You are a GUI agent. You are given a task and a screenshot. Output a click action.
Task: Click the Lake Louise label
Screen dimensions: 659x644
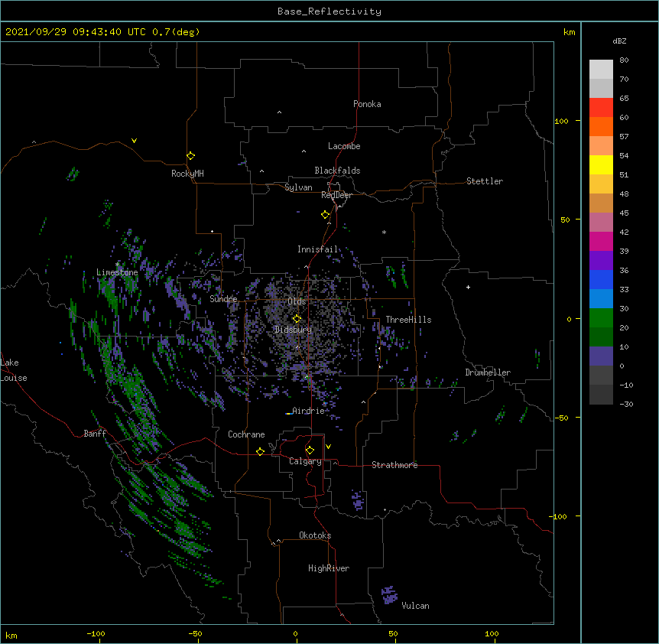(14, 370)
